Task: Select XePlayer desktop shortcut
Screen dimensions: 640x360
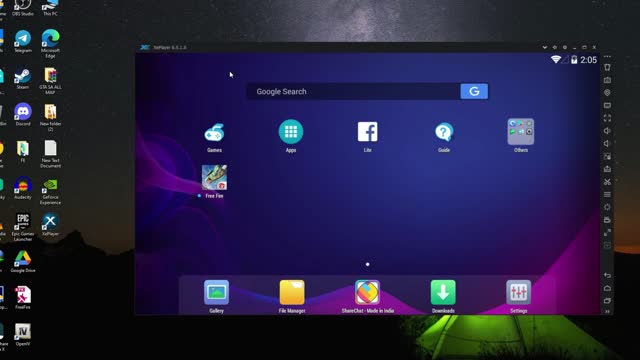Action: click(x=50, y=224)
